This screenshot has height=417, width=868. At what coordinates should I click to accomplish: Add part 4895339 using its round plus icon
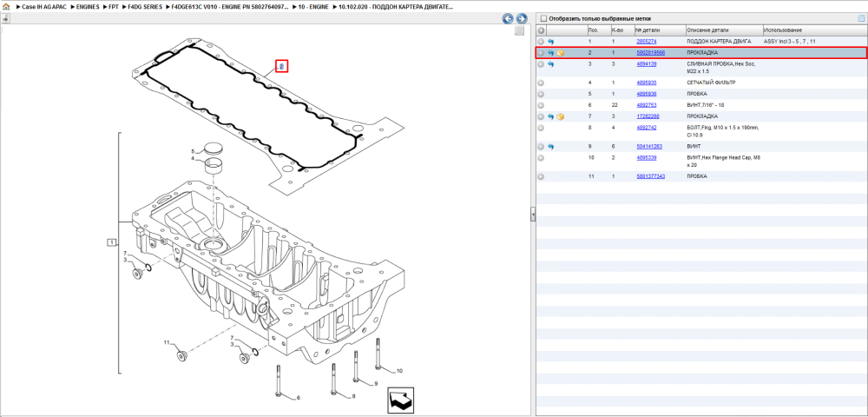pos(541,158)
